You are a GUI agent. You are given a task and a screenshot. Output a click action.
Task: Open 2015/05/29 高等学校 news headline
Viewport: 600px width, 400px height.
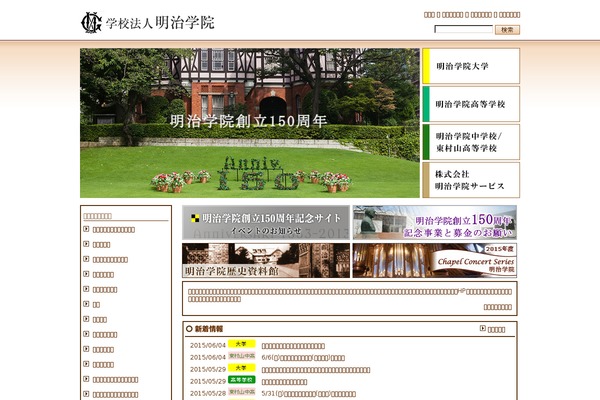pyautogui.click(x=284, y=382)
